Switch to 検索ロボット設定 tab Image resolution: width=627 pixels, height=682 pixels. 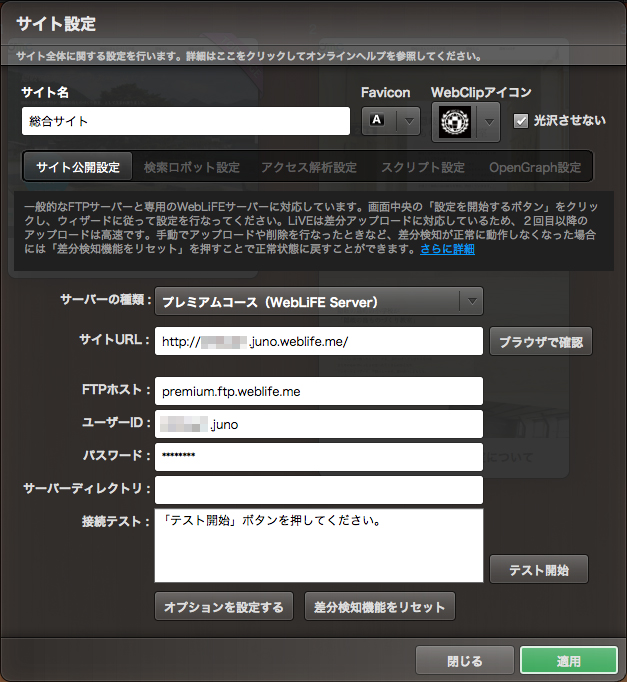tap(191, 167)
